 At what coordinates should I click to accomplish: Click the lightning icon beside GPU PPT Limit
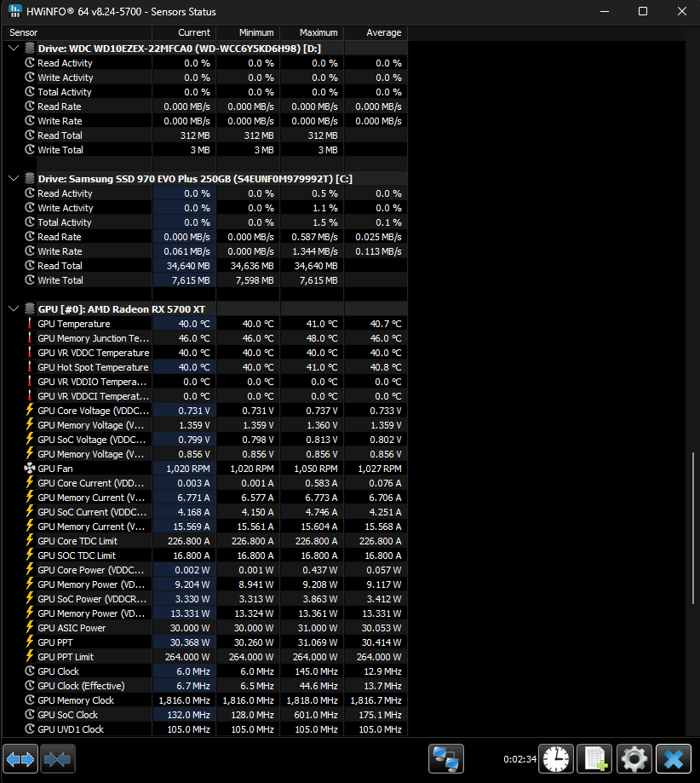pos(30,657)
